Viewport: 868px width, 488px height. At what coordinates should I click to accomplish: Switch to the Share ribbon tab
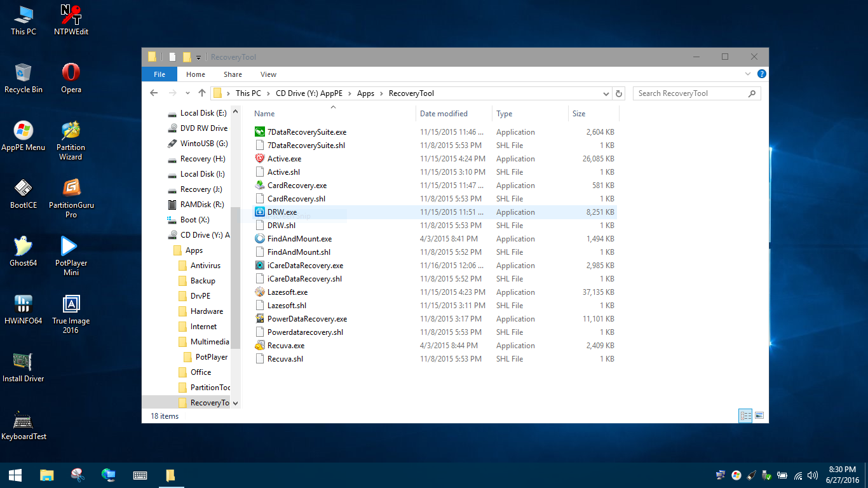(x=233, y=74)
